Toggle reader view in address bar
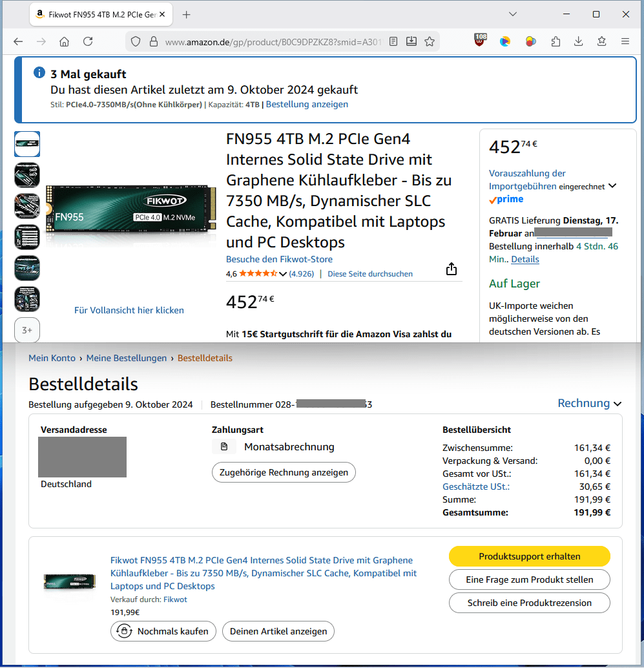 (x=393, y=41)
